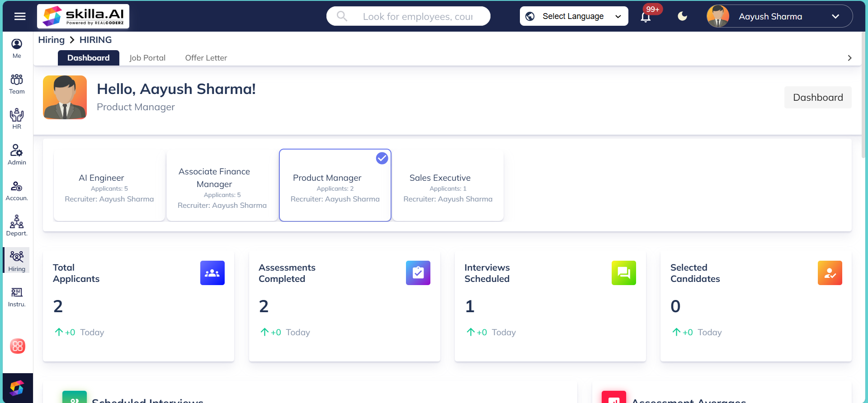
Task: Select the Associate Finance Manager job card
Action: [x=222, y=185]
